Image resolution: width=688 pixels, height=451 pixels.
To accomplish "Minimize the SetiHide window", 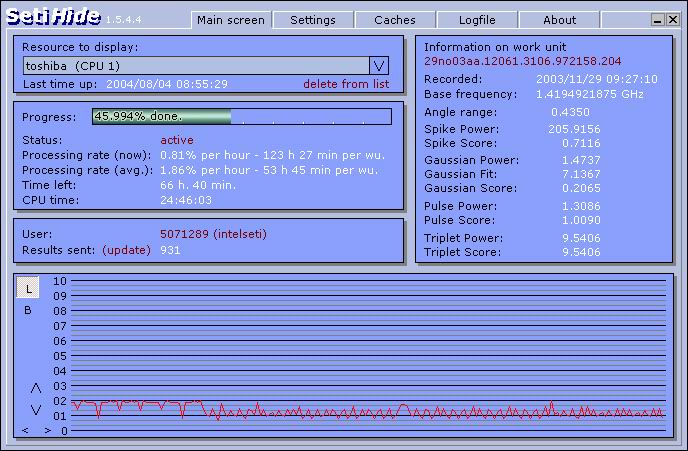I will pyautogui.click(x=657, y=20).
